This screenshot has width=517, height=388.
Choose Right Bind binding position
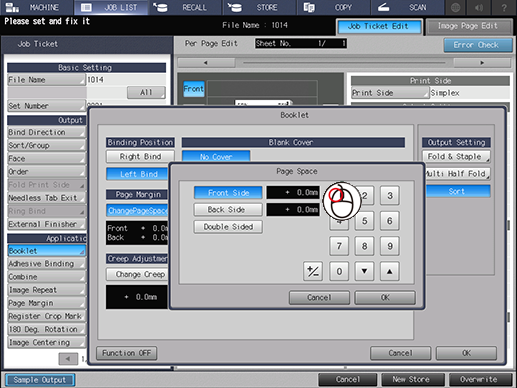(140, 156)
